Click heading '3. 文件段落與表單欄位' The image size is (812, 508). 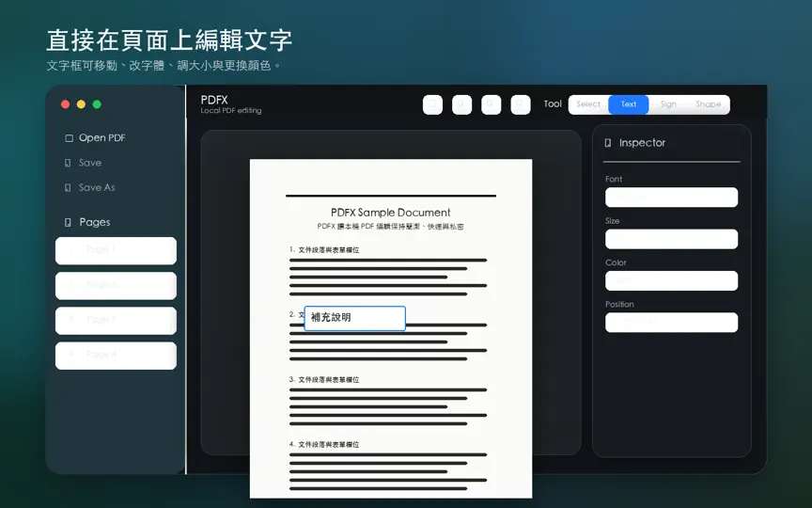(324, 380)
